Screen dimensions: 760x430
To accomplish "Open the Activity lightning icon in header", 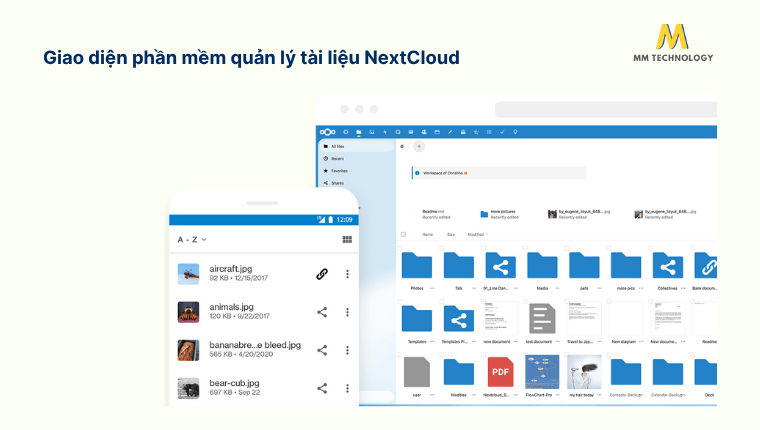I will point(385,132).
